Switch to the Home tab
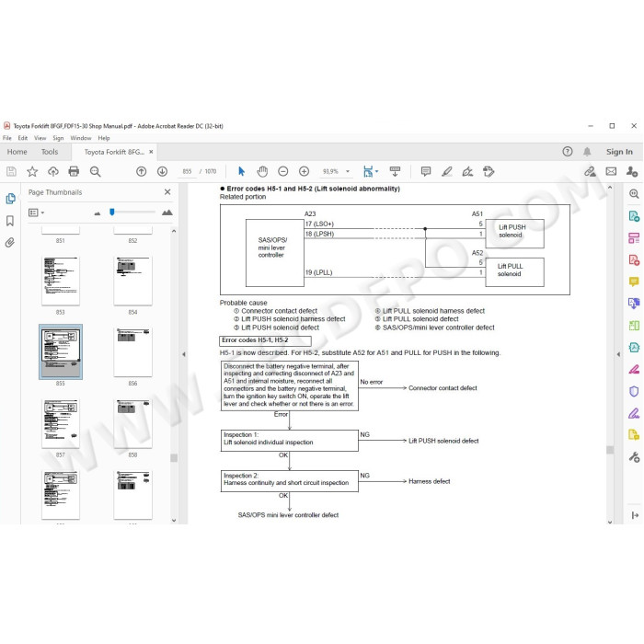644x644 pixels. click(17, 152)
